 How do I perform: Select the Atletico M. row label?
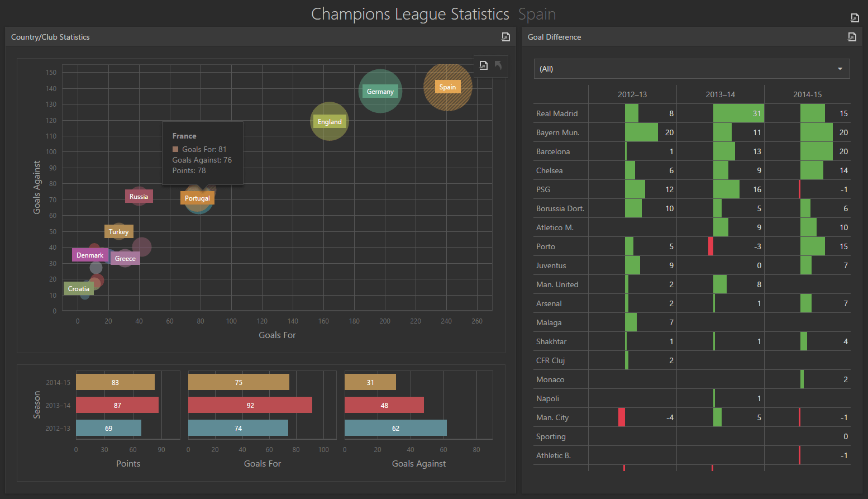[555, 227]
